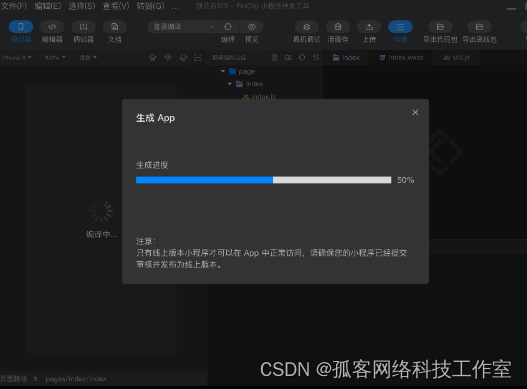The height and width of the screenshot is (389, 527).
Task: Click the 导出代码包 export code package icon
Action: 440,27
